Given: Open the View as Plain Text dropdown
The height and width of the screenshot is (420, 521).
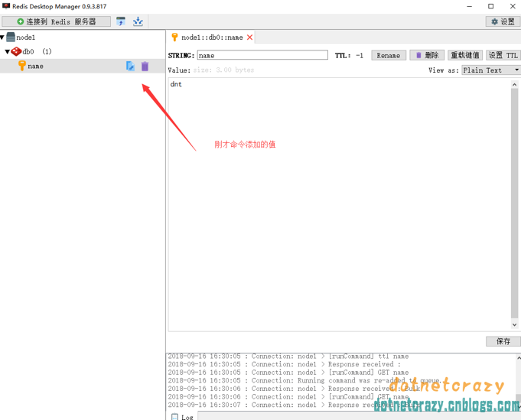Looking at the screenshot, I should [x=491, y=70].
